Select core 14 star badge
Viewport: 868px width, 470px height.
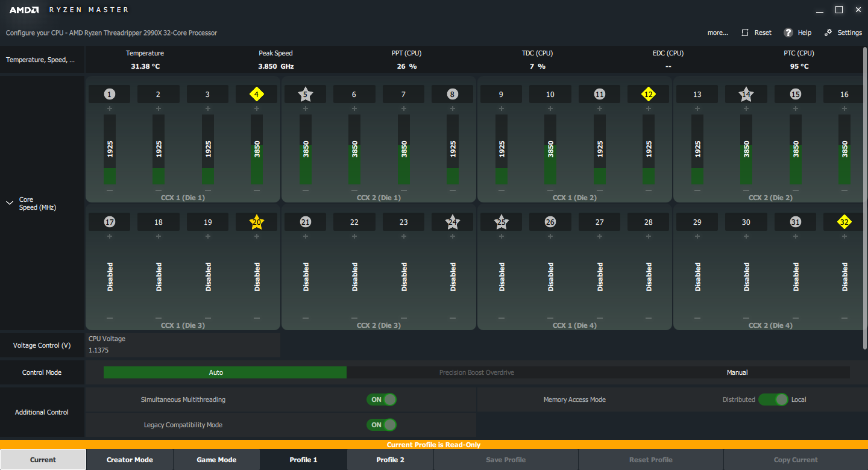click(746, 94)
